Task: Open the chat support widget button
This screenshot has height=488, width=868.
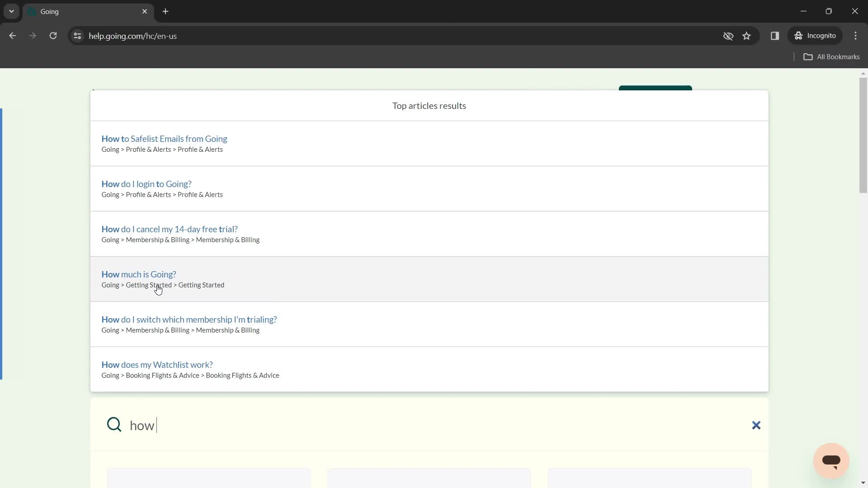Action: point(831,460)
